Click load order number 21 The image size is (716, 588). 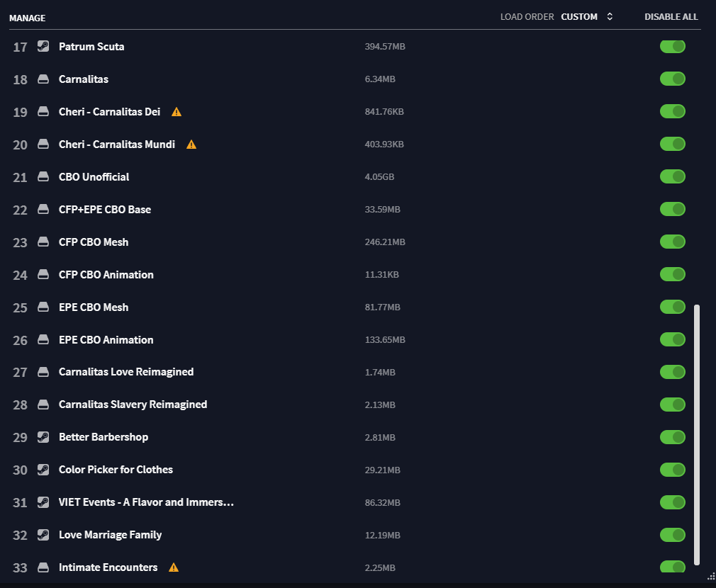click(20, 177)
